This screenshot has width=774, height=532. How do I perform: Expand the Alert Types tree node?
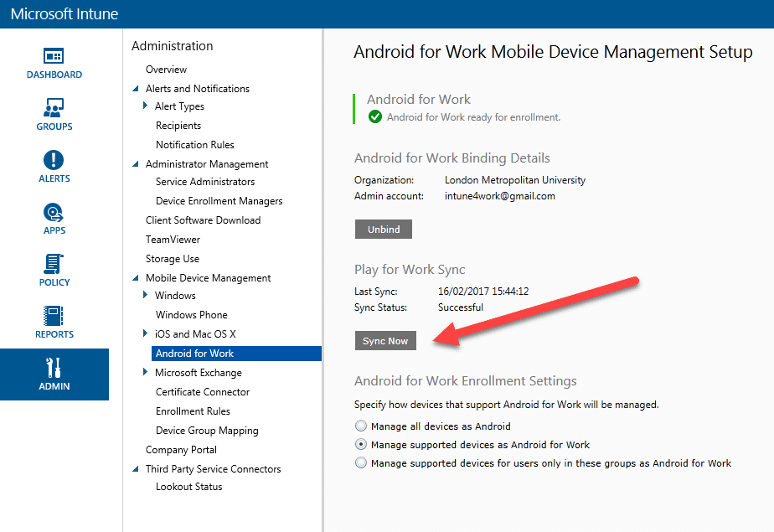pos(145,105)
